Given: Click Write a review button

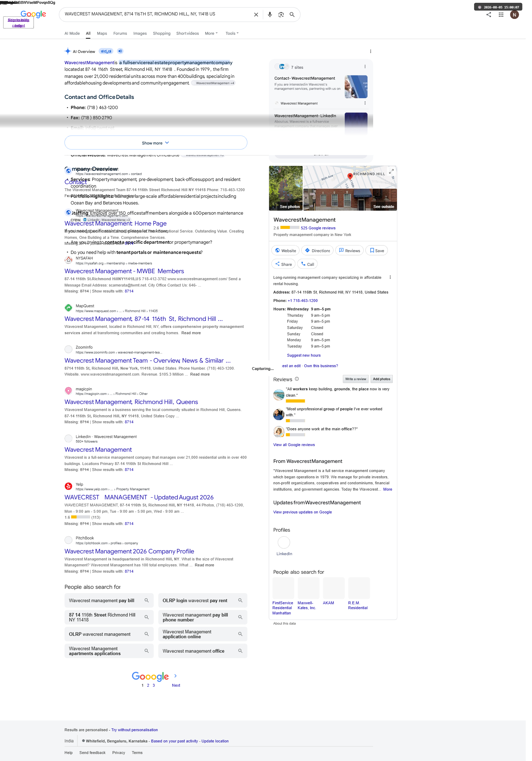Looking at the screenshot, I should click(x=356, y=379).
